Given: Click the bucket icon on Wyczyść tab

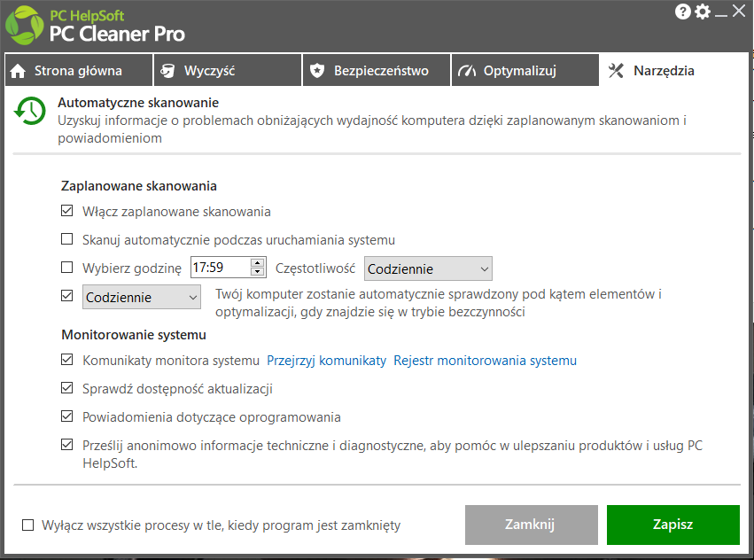Looking at the screenshot, I should click(x=167, y=71).
